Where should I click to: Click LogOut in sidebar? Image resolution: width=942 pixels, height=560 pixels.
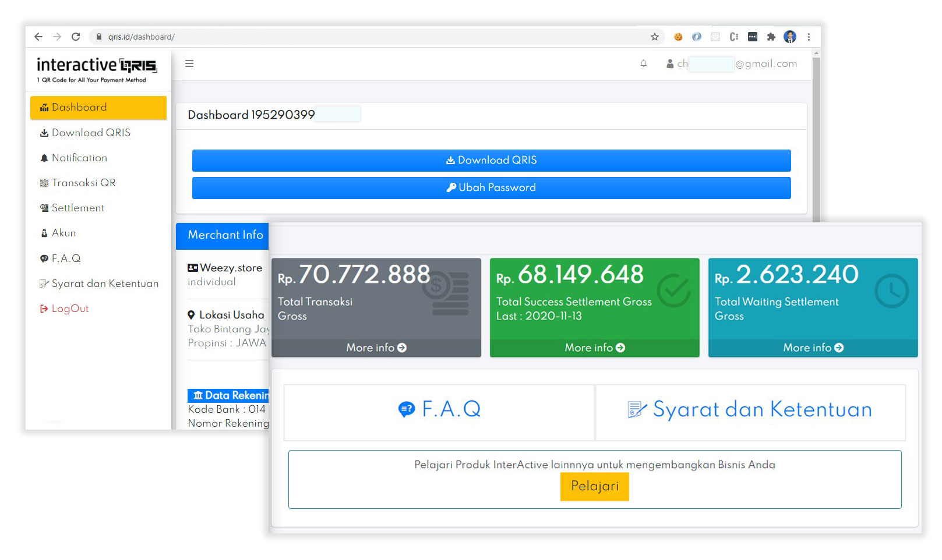[98, 309]
